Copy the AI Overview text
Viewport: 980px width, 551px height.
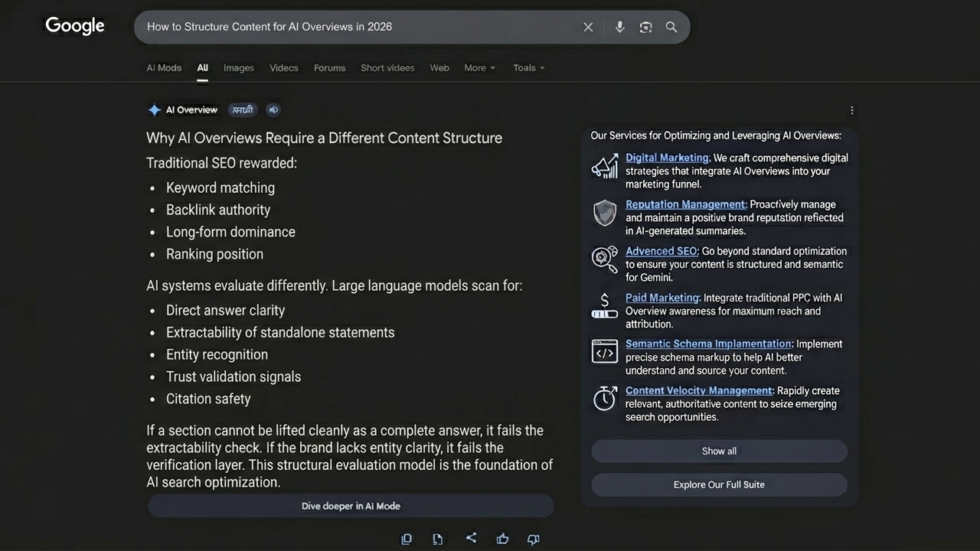point(407,539)
